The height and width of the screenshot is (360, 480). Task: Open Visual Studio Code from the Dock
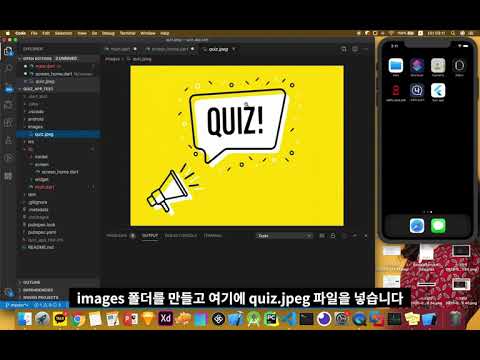[289, 319]
